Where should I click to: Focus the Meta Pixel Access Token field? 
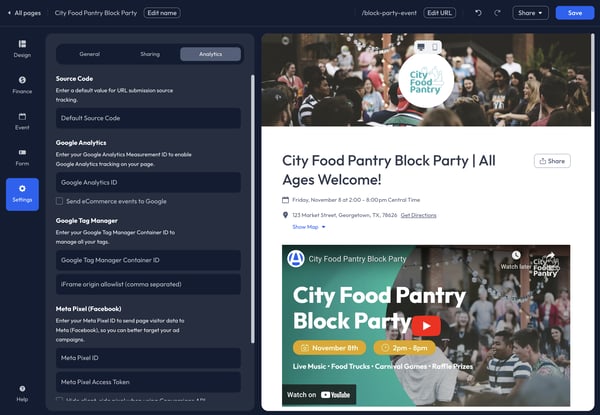[x=148, y=382]
